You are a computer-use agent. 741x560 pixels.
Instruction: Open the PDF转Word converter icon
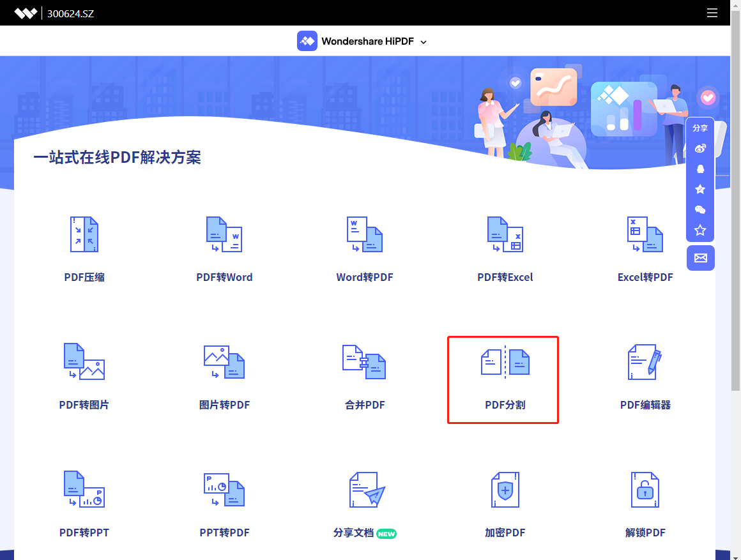[224, 234]
